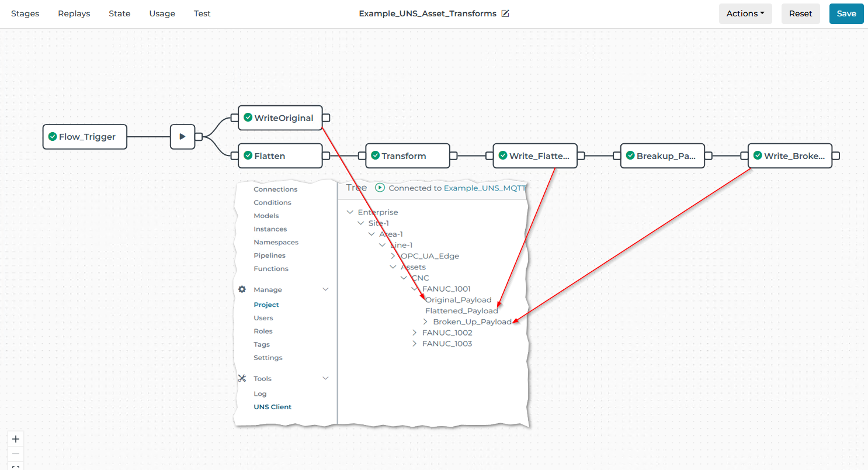Select Flattened_Payload in the tree
The height and width of the screenshot is (470, 868).
pos(461,311)
